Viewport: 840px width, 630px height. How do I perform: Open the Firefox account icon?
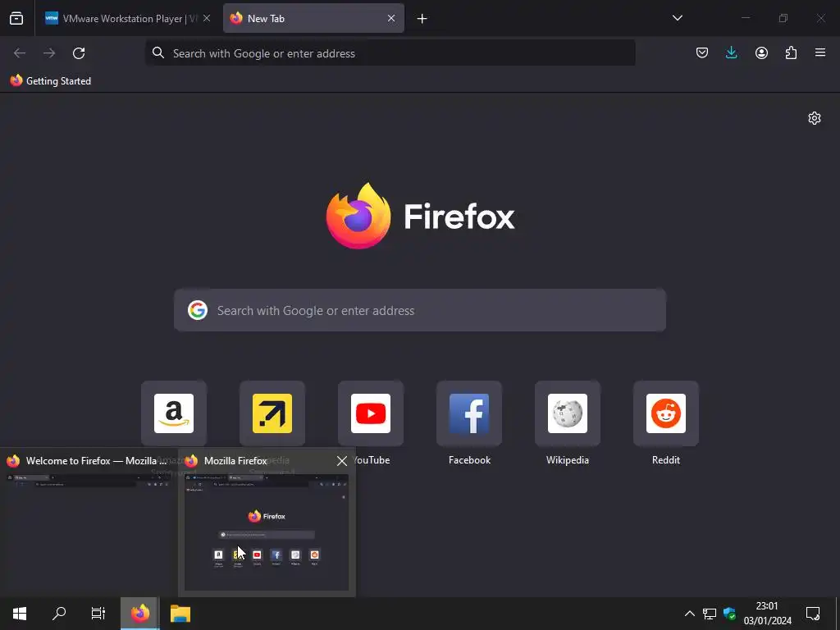coord(761,52)
